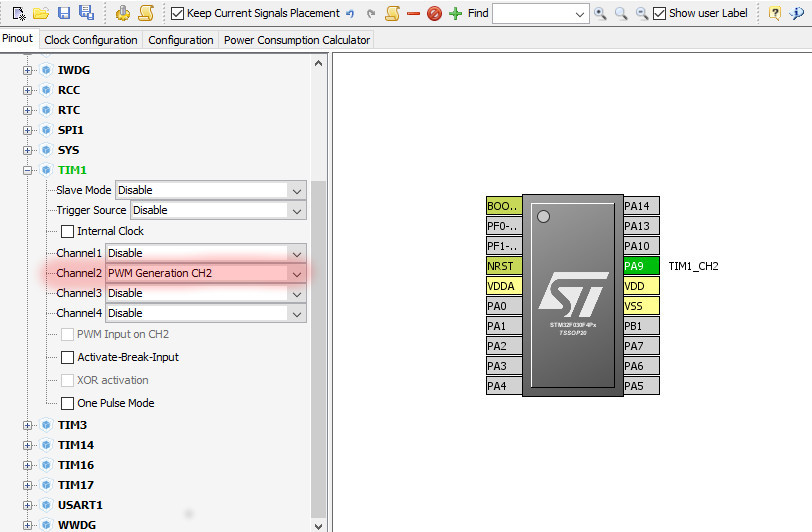
Task: Enable Activate-Break-Input checkbox
Action: pyautogui.click(x=67, y=357)
